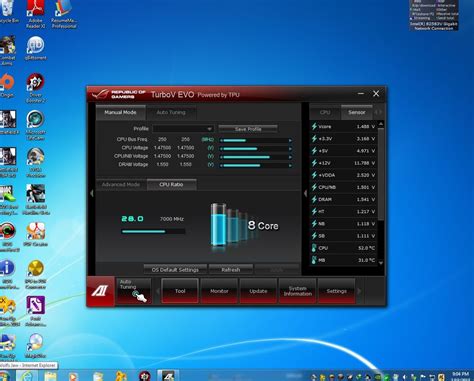474x381 pixels.
Task: Click the +12V lightning sensor icon
Action: (x=314, y=163)
